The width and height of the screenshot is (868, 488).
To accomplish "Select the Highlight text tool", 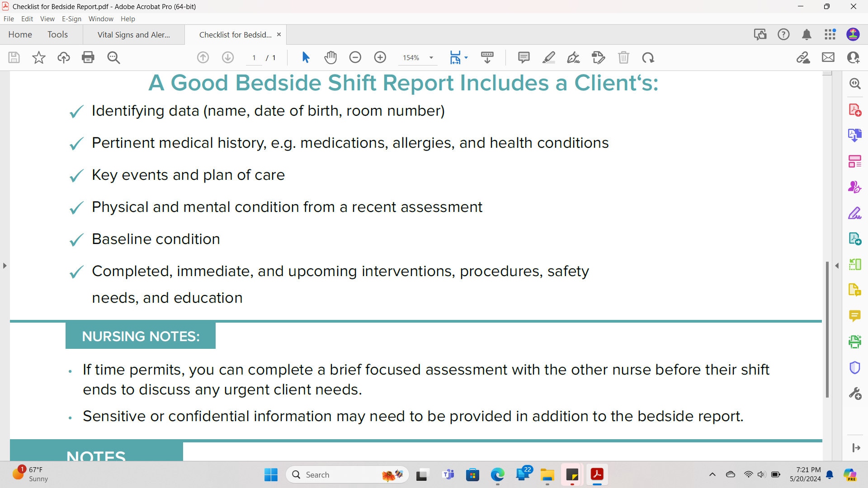I will pyautogui.click(x=549, y=57).
